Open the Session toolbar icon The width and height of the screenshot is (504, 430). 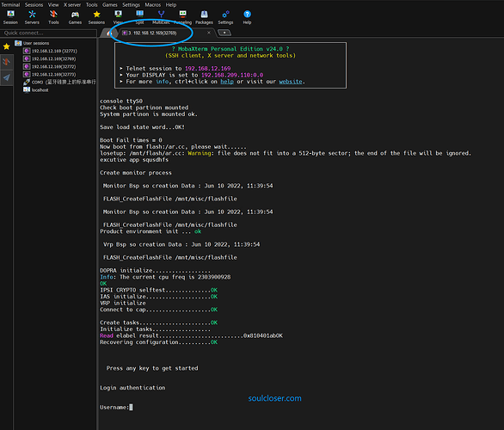10,17
